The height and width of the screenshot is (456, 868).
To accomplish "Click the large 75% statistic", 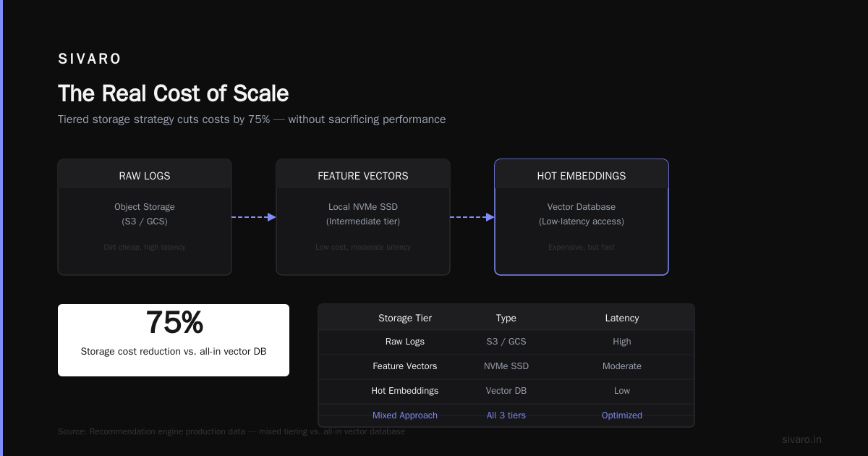I will click(x=174, y=323).
